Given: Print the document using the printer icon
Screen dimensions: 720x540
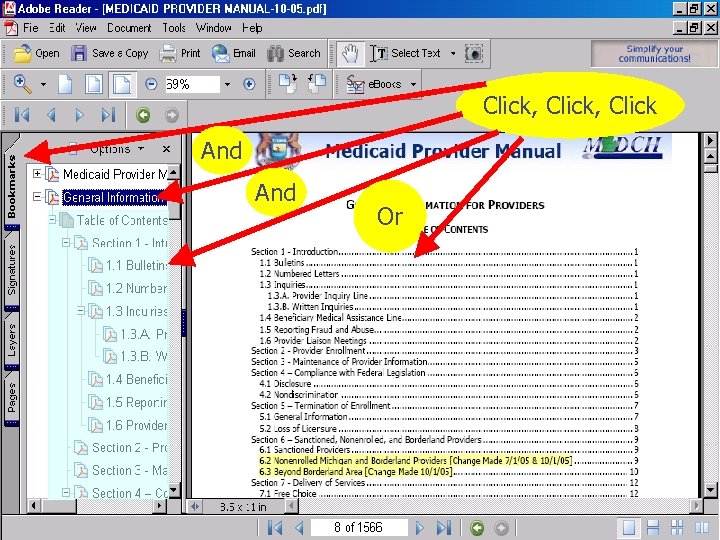Looking at the screenshot, I should pyautogui.click(x=168, y=54).
